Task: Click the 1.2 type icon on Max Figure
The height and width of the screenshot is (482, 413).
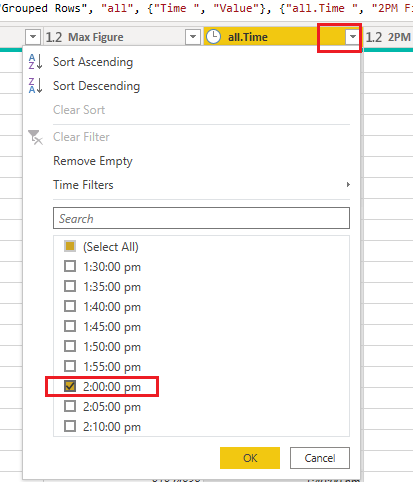Action: [54, 37]
